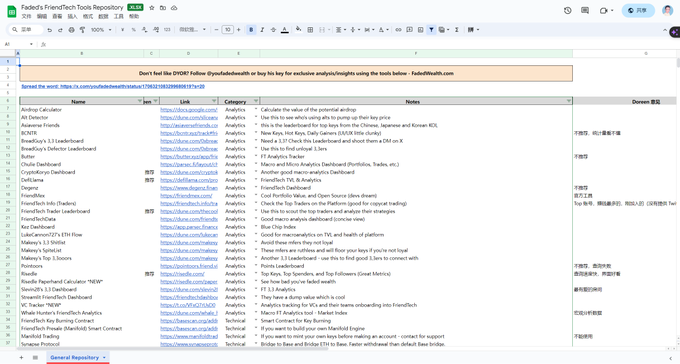Open the filter views dropdown
This screenshot has width=680, height=364.
pyautogui.click(x=444, y=30)
